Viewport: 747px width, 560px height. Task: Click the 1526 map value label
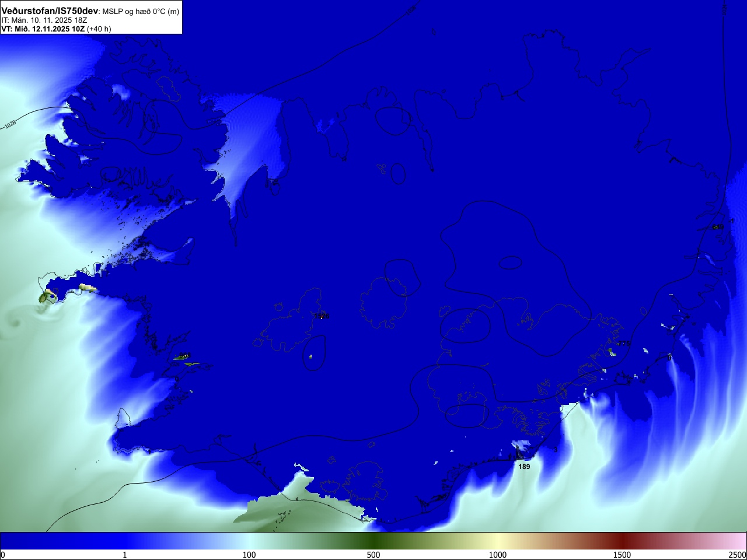[322, 316]
